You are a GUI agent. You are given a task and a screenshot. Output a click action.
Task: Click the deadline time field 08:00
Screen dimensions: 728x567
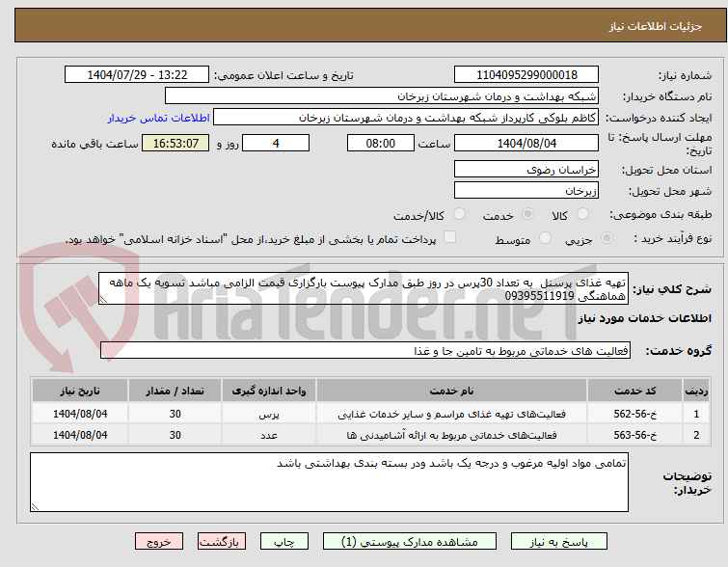pos(380,143)
